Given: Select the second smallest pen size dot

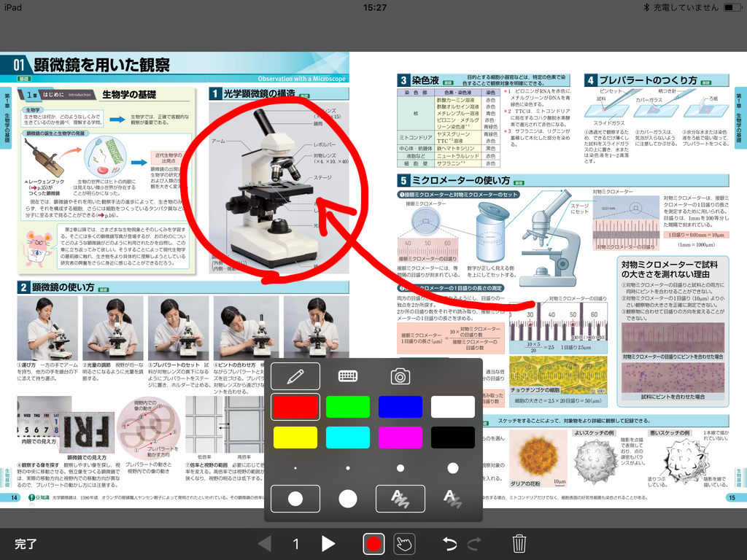Looking at the screenshot, I should coord(348,468).
